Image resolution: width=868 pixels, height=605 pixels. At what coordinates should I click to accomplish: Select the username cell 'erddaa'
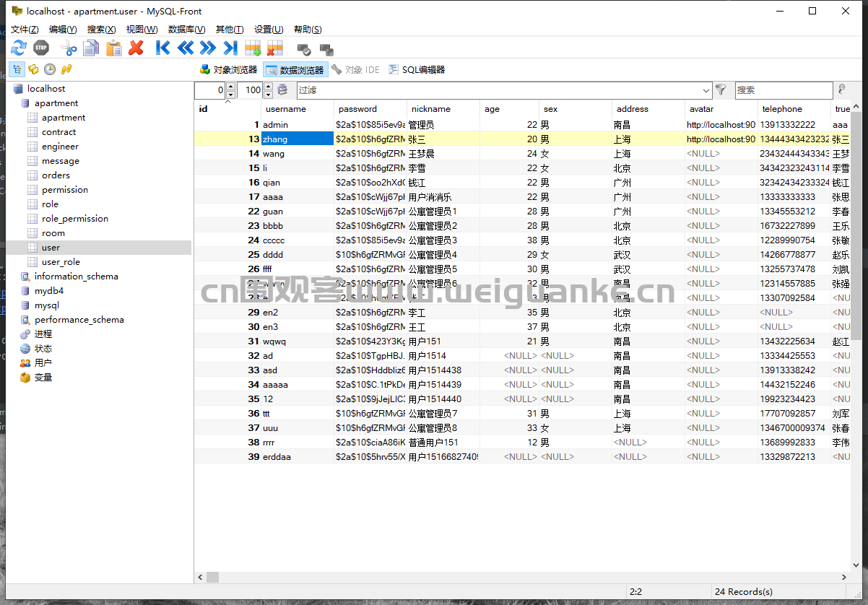pyautogui.click(x=298, y=456)
